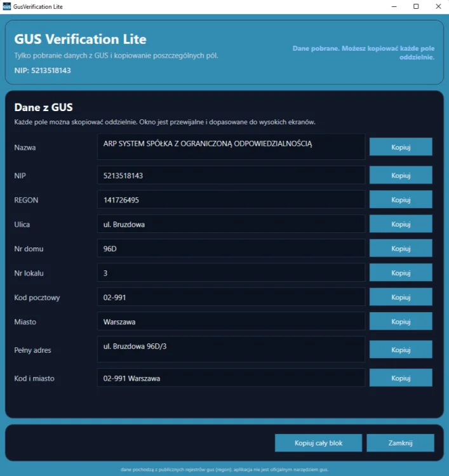
Task: Focus the Nr domu field showing 96D
Action: point(231,248)
